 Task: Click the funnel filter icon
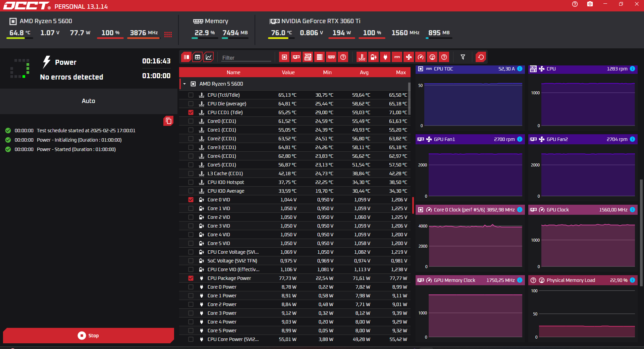[x=463, y=57]
